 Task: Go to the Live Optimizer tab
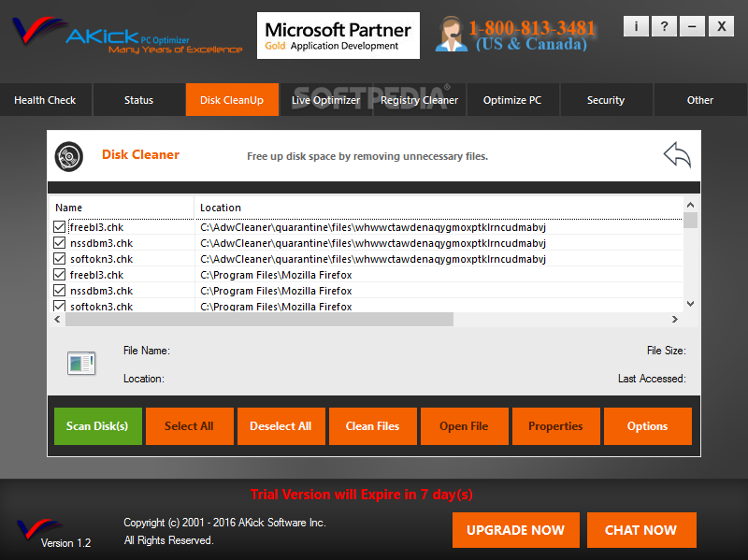(325, 100)
